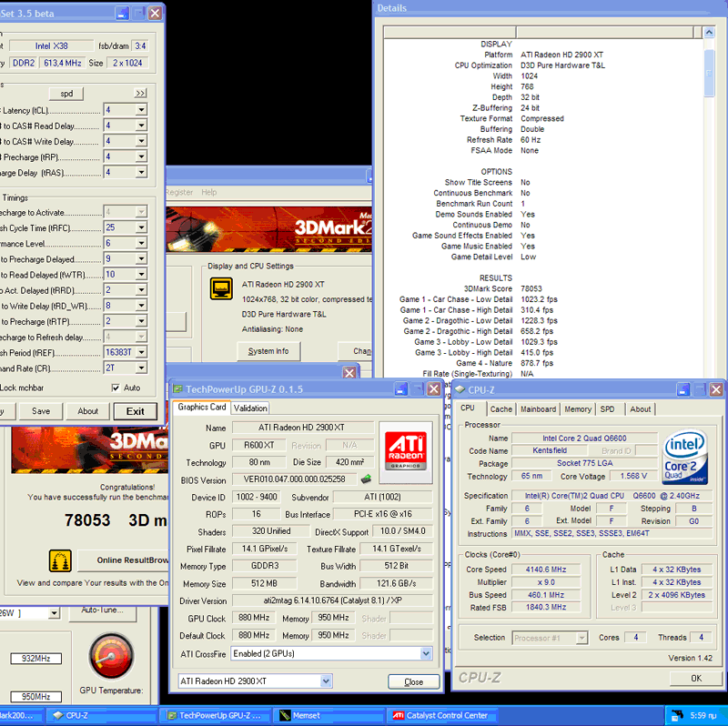Image resolution: width=728 pixels, height=726 pixels.
Task: Click the ATI Radeon Graphics logo in GPU-Z
Action: click(x=406, y=452)
